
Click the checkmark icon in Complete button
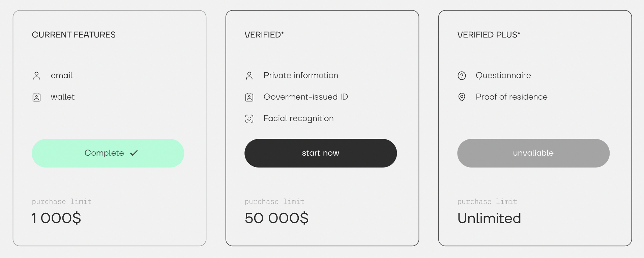[134, 153]
